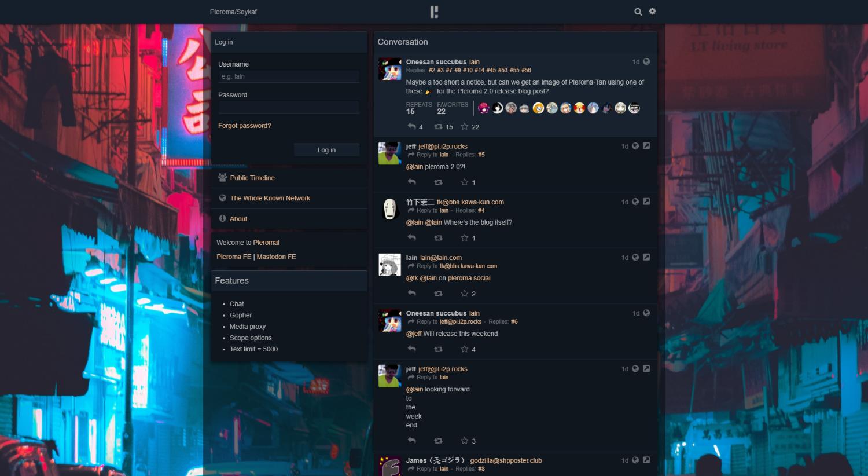Click the Pleroma/Soykaf site title

tap(233, 12)
